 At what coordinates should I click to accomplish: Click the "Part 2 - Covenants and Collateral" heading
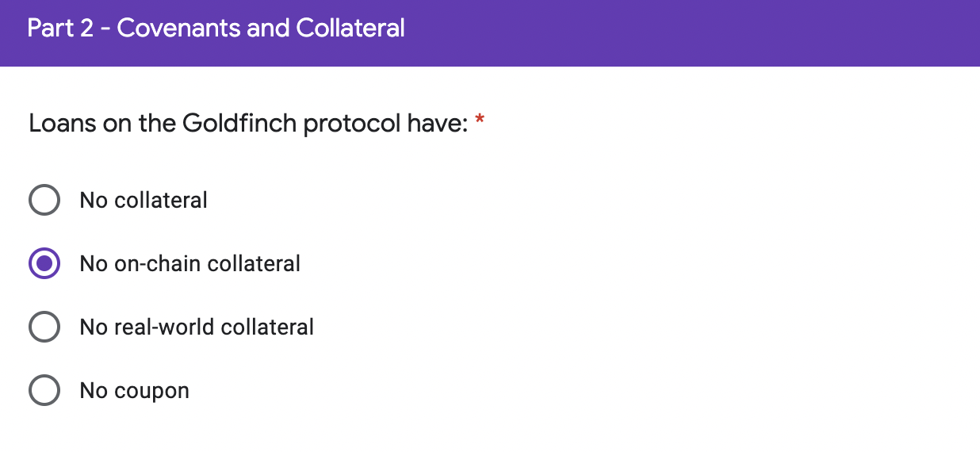pyautogui.click(x=216, y=29)
